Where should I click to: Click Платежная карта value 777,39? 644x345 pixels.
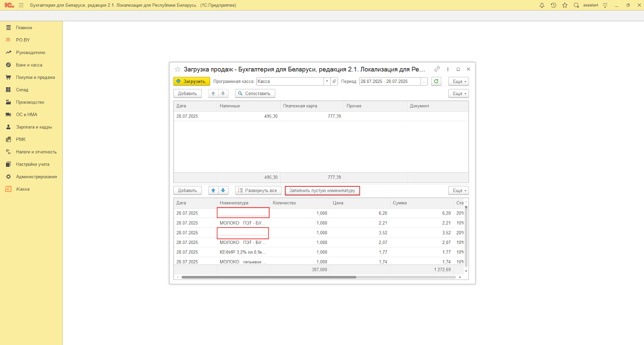(x=334, y=116)
